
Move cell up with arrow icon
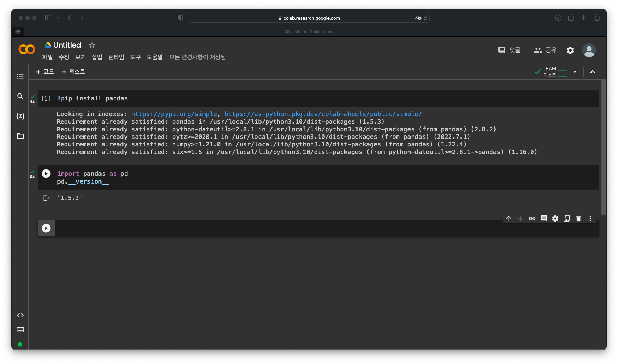[509, 219]
